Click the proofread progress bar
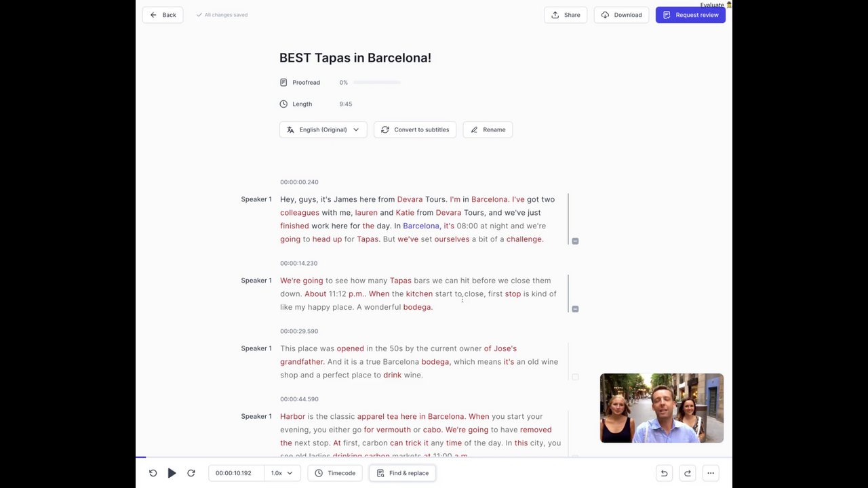Screen dimensions: 868x488 (377, 83)
